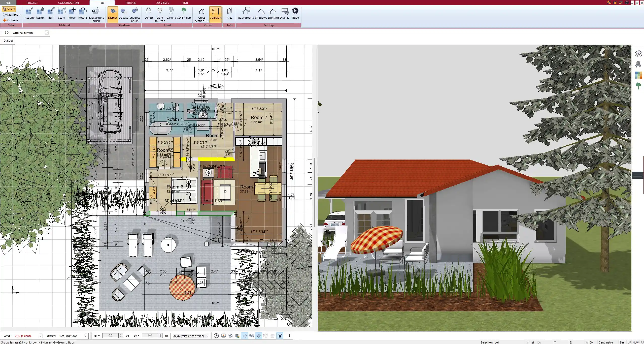Image resolution: width=644 pixels, height=344 pixels.
Task: Click the Options button in Select group
Action: click(11, 20)
